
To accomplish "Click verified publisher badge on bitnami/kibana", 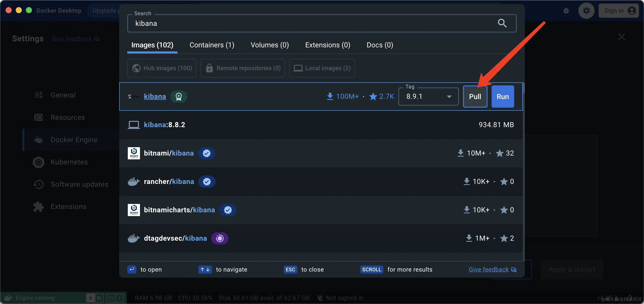I will (x=207, y=153).
